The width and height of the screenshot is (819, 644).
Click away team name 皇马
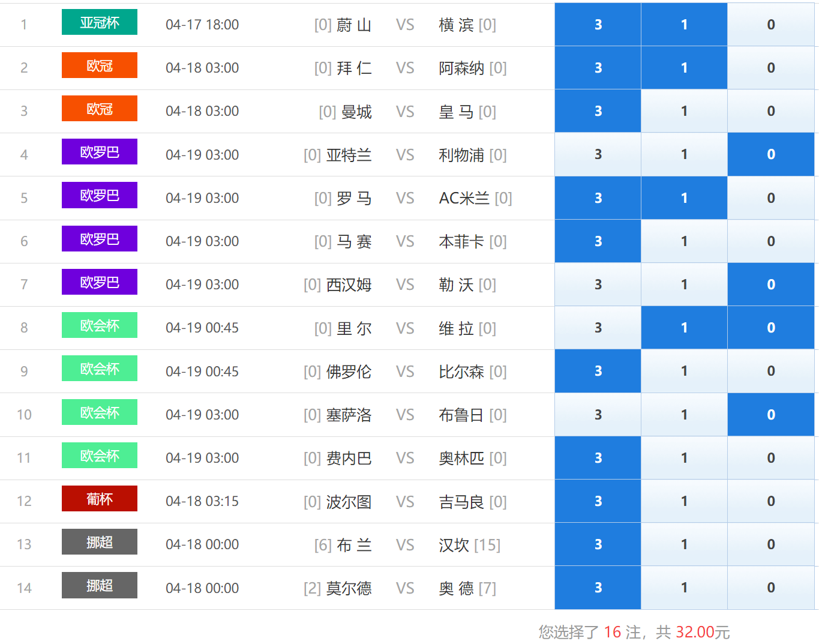point(456,111)
